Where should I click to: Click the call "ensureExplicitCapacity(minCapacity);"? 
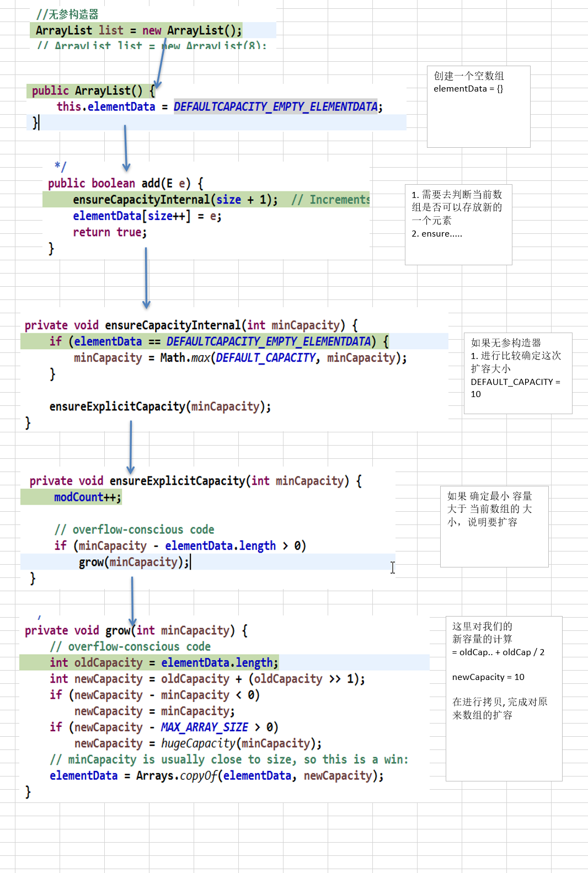160,406
